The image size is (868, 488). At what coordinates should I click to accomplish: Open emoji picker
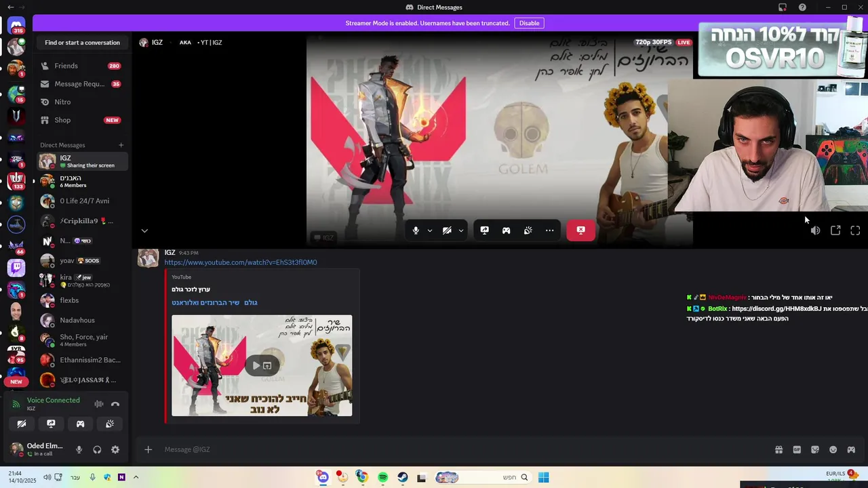[x=833, y=449]
